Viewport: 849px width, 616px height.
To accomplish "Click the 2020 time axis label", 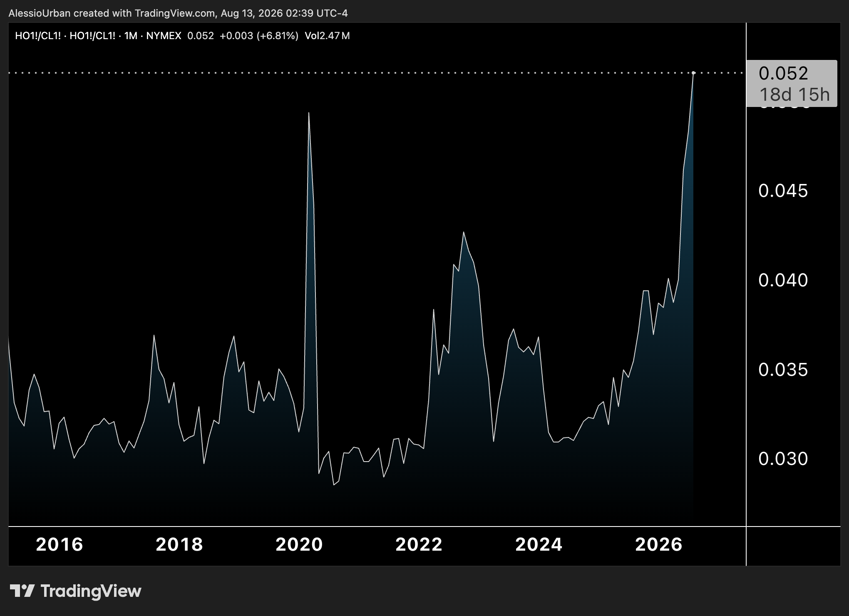I will point(299,544).
